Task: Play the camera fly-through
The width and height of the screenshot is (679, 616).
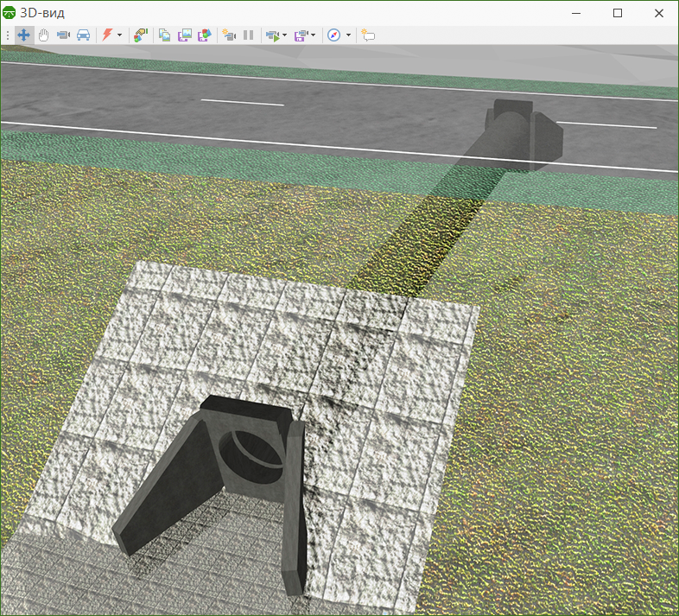Action: click(272, 35)
